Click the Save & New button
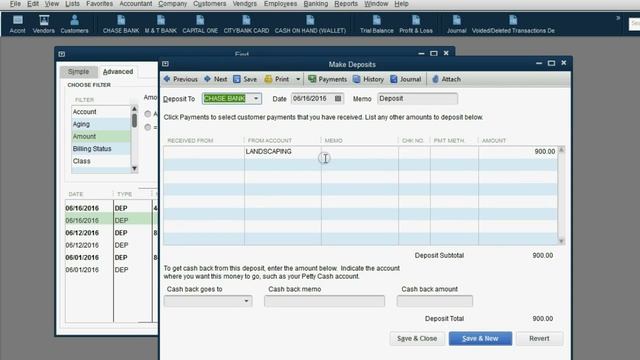Image resolution: width=640 pixels, height=360 pixels. [x=480, y=338]
